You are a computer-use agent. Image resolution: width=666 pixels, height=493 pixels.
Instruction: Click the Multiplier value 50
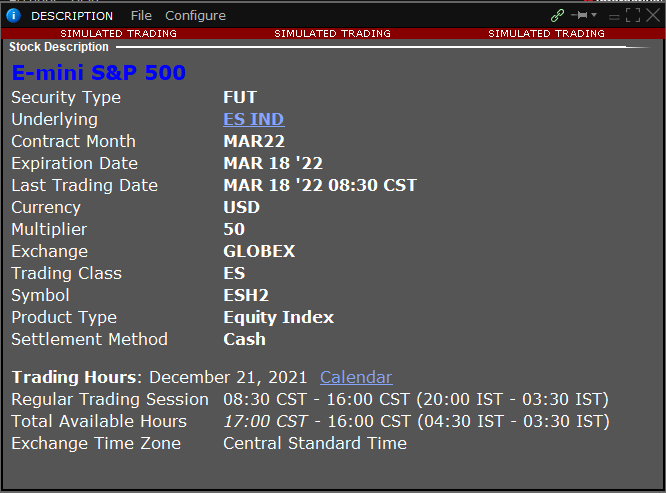point(234,229)
